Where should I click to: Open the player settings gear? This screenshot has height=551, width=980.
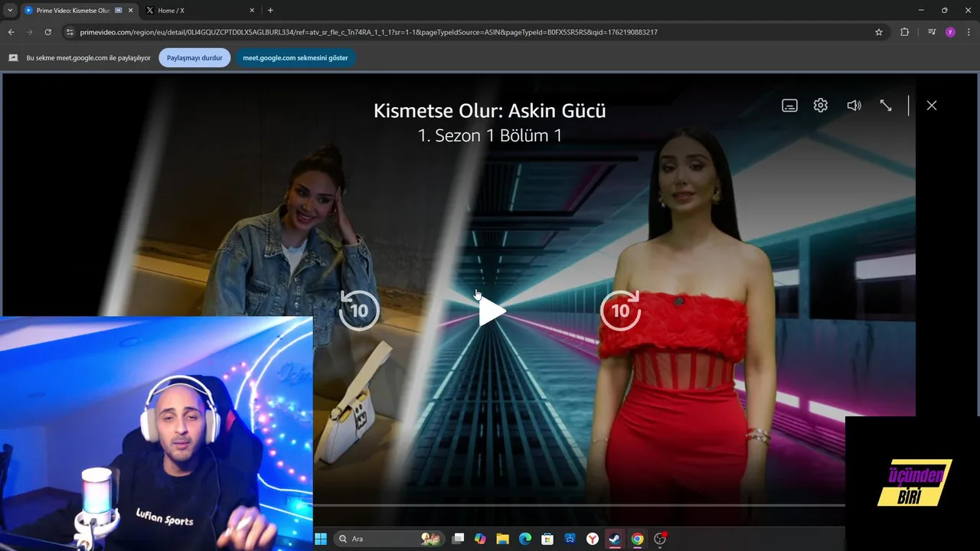pos(821,106)
